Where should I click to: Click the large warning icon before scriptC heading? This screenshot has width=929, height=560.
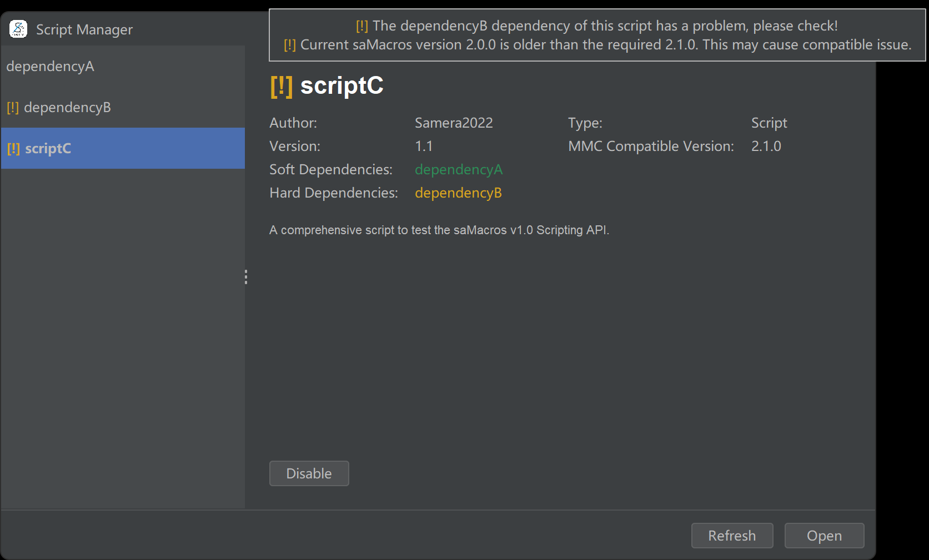pyautogui.click(x=281, y=86)
